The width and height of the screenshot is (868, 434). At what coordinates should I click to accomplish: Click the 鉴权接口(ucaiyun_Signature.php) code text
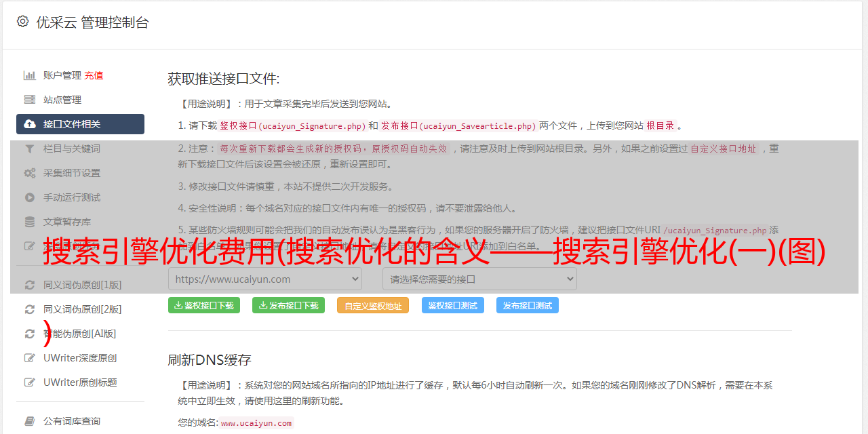292,125
